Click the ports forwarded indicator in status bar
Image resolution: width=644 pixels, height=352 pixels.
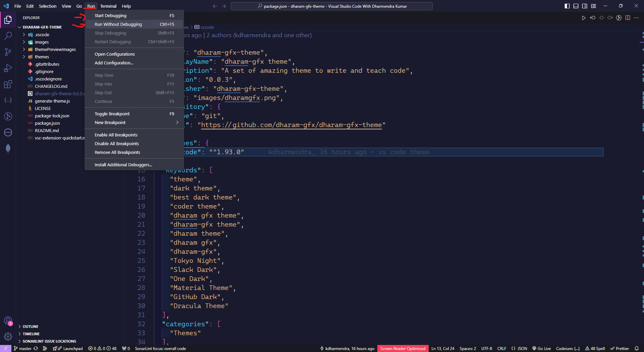[126, 349]
